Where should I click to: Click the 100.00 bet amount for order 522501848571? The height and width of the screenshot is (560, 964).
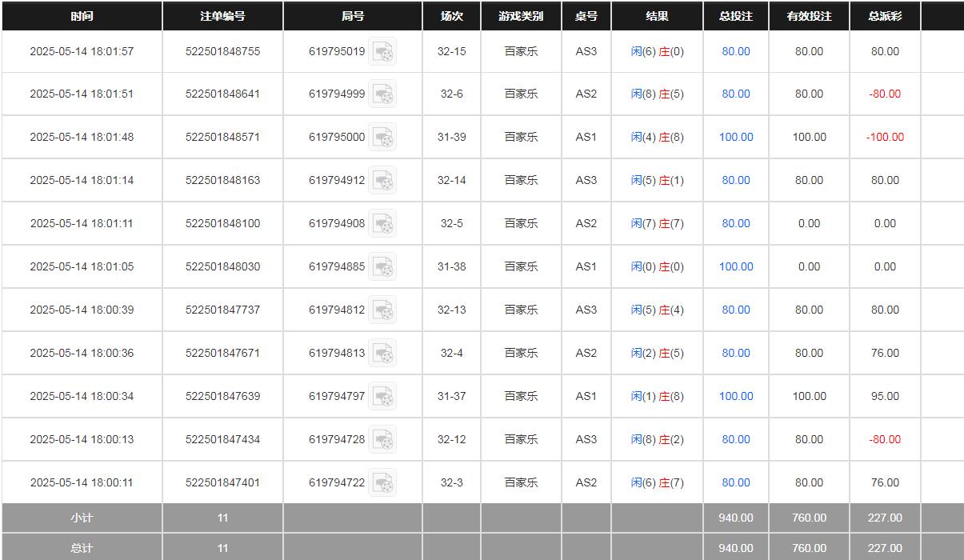coord(736,137)
